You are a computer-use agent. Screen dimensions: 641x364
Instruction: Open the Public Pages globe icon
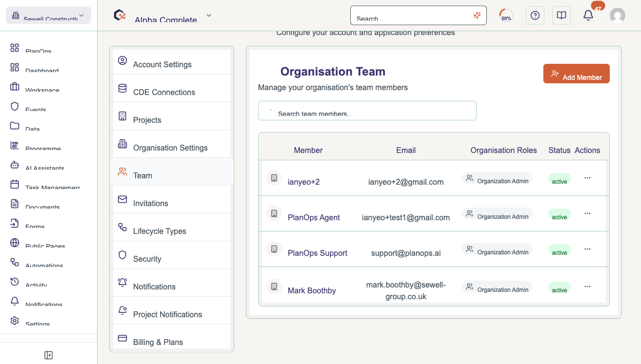click(x=15, y=243)
